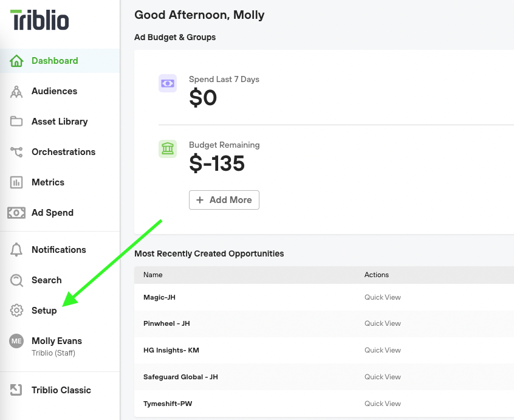Select the Budget Remaining bank icon
The width and height of the screenshot is (514, 420).
tap(168, 149)
